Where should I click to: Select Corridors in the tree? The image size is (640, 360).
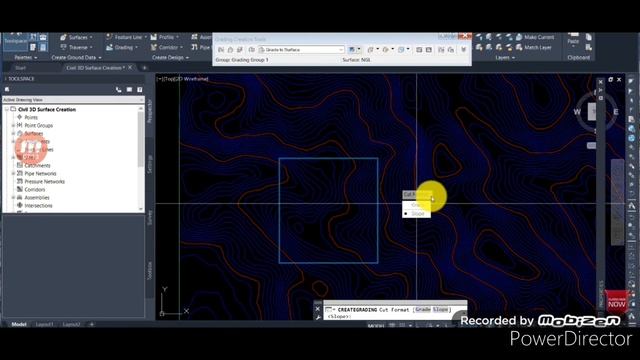pos(35,189)
